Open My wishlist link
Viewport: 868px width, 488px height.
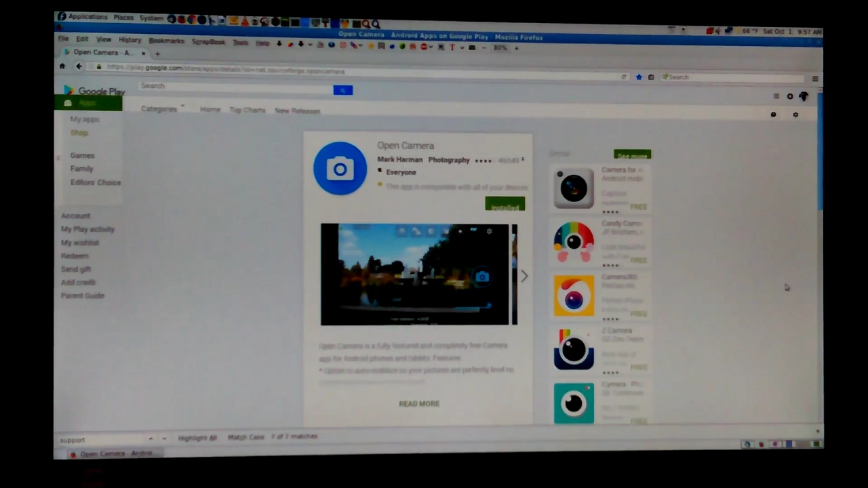pyautogui.click(x=80, y=243)
